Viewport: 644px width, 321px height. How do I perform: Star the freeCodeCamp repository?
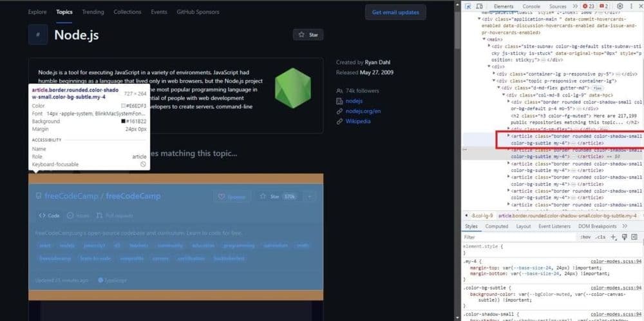pyautogui.click(x=278, y=197)
